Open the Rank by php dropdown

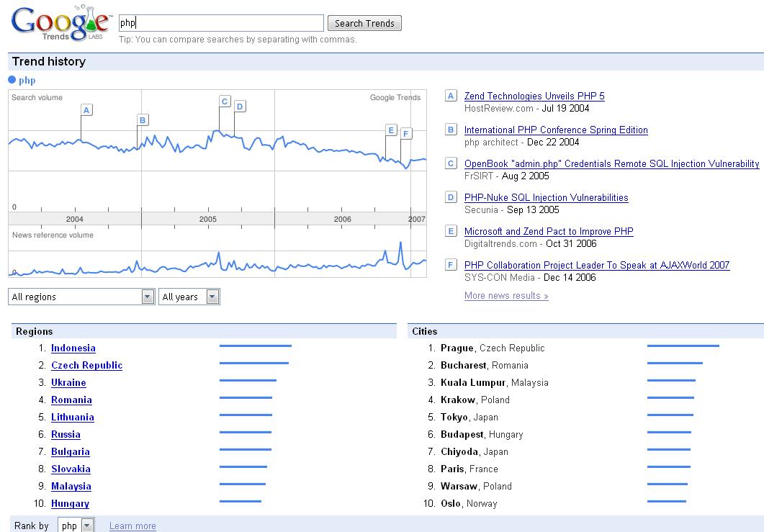tap(76, 526)
